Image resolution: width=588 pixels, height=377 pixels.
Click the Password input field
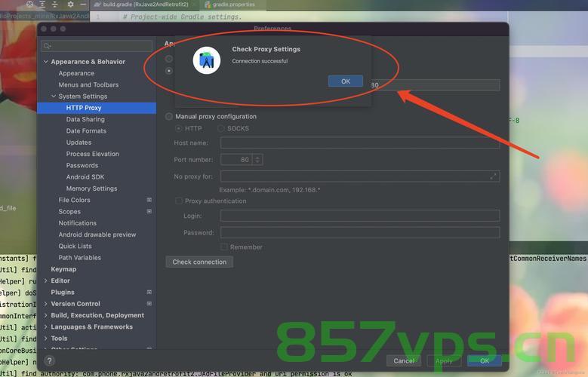click(360, 232)
